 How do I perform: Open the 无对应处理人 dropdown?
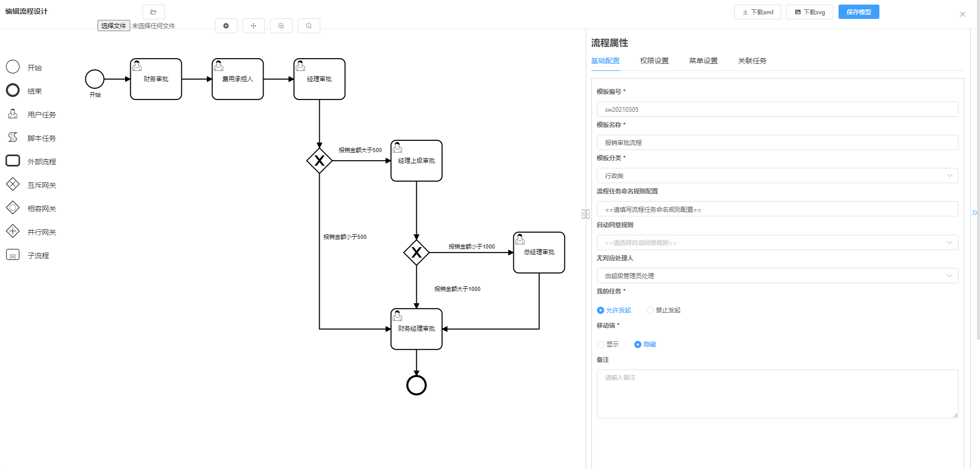(x=777, y=276)
